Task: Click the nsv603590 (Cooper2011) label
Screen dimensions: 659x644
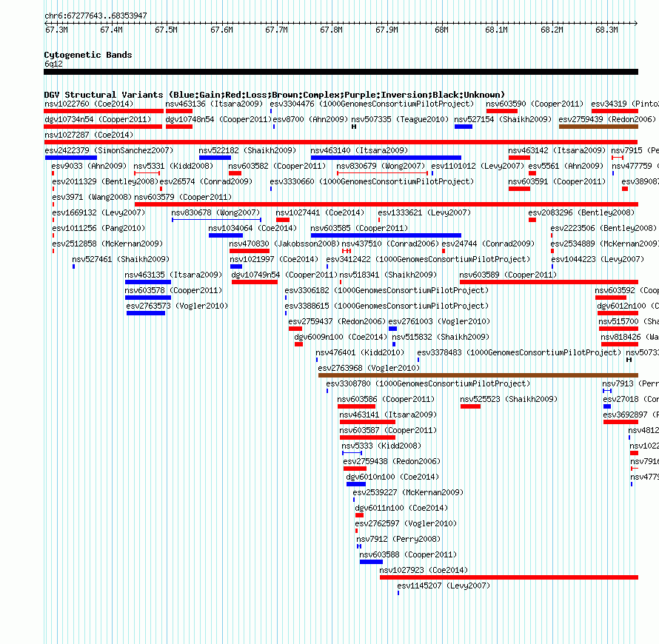Action: [535, 104]
